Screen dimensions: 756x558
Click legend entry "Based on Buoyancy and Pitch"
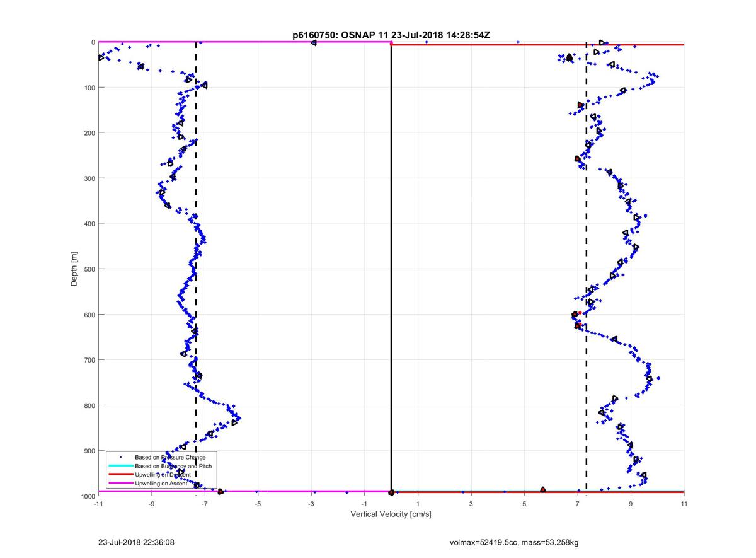173,466
